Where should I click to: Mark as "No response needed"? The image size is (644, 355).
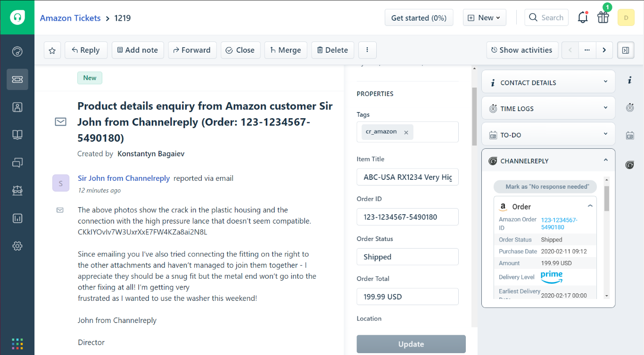click(x=545, y=186)
